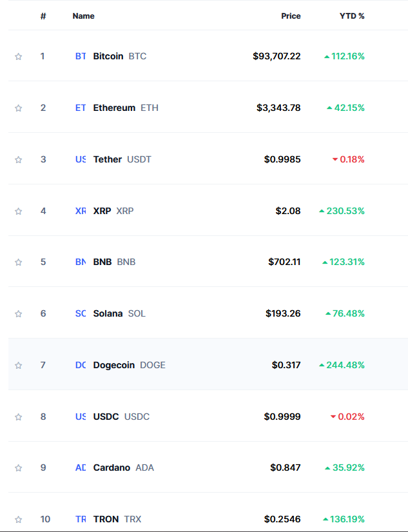Click the Bitcoin coin logo icon
The height and width of the screenshot is (532, 408).
[81, 56]
